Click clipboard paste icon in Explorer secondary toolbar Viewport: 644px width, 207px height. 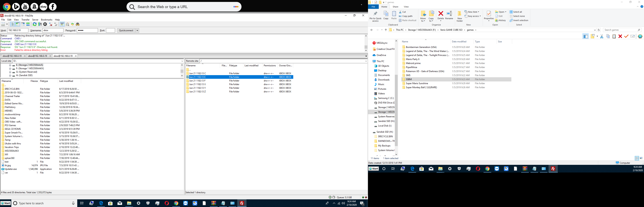tap(614, 36)
